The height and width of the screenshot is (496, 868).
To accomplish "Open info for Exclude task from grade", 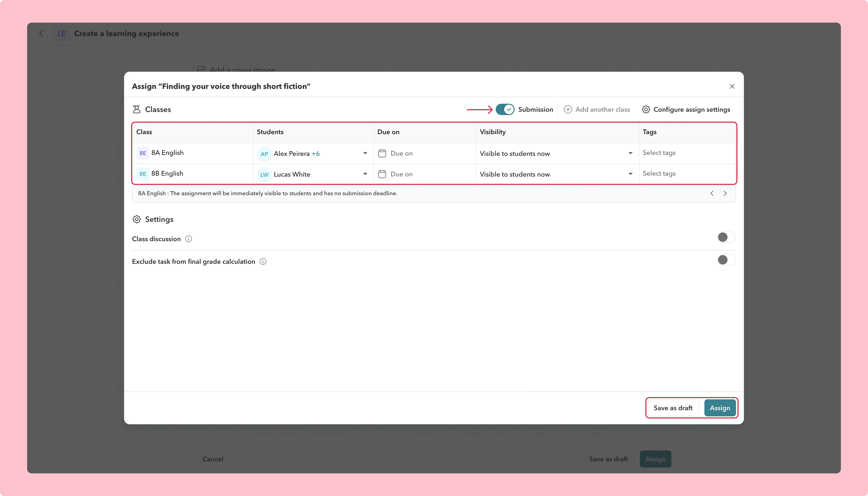I will 263,261.
